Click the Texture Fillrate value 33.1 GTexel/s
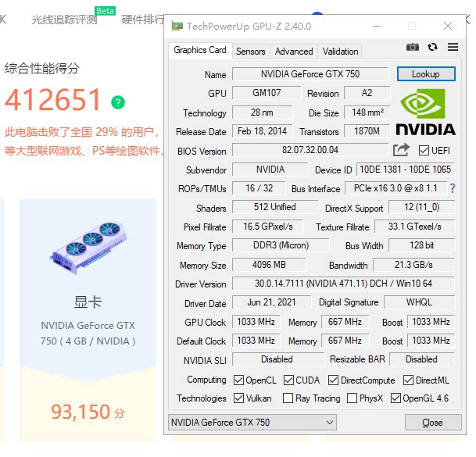 [415, 227]
